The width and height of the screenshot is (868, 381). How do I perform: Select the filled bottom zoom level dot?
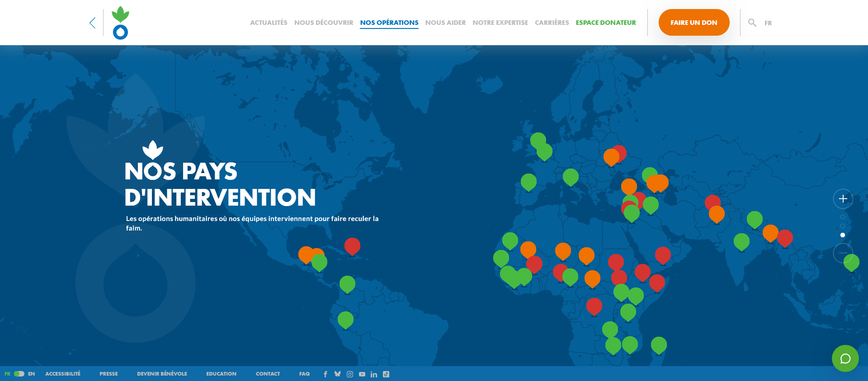tap(843, 235)
